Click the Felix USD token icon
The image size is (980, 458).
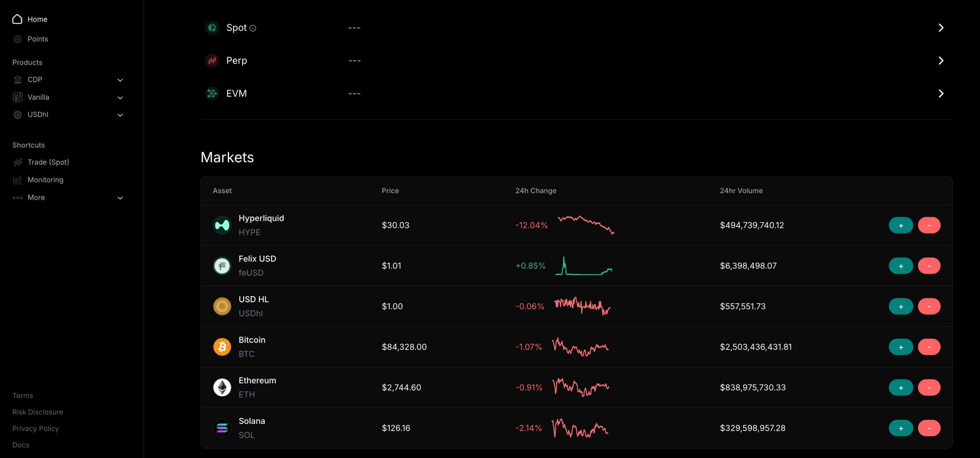(222, 266)
